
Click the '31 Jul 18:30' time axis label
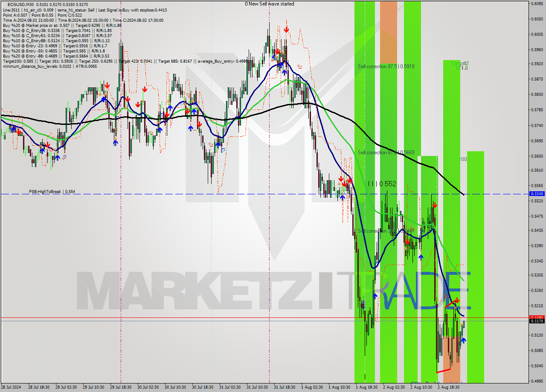coord(285,387)
